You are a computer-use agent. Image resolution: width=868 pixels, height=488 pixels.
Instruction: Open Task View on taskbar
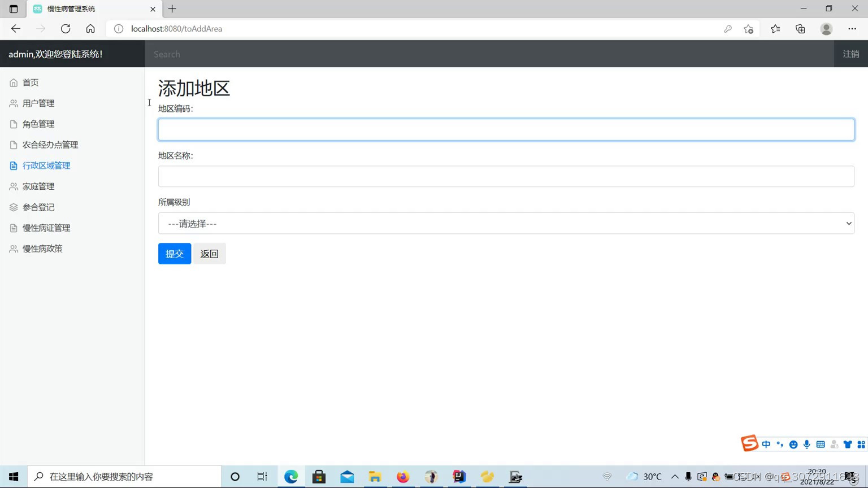[x=262, y=477]
